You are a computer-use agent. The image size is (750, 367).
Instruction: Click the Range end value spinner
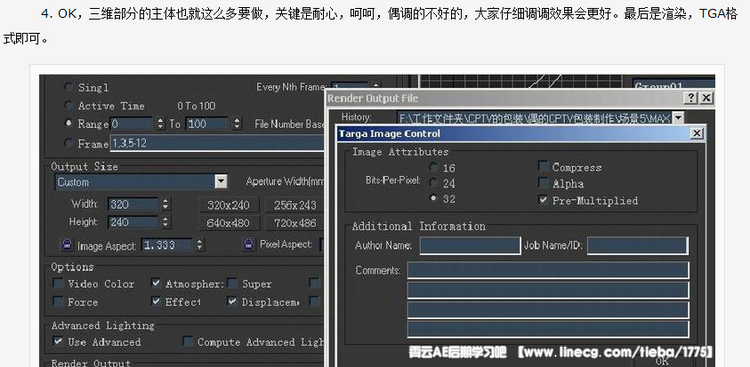tap(237, 124)
